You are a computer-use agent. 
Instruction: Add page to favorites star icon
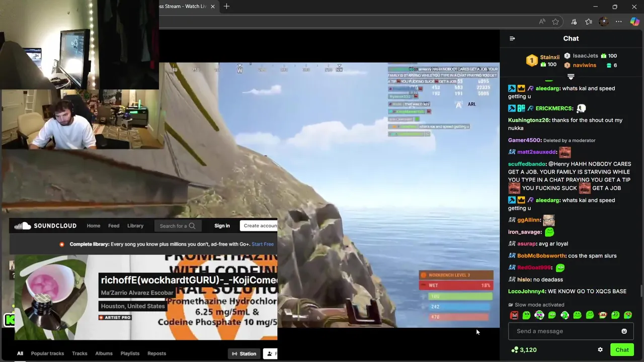[555, 22]
